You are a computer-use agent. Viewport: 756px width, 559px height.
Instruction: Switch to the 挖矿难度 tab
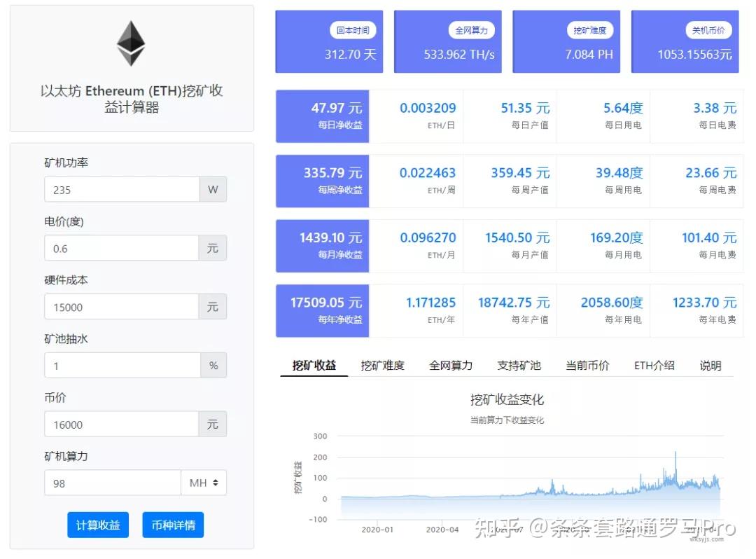(x=382, y=366)
